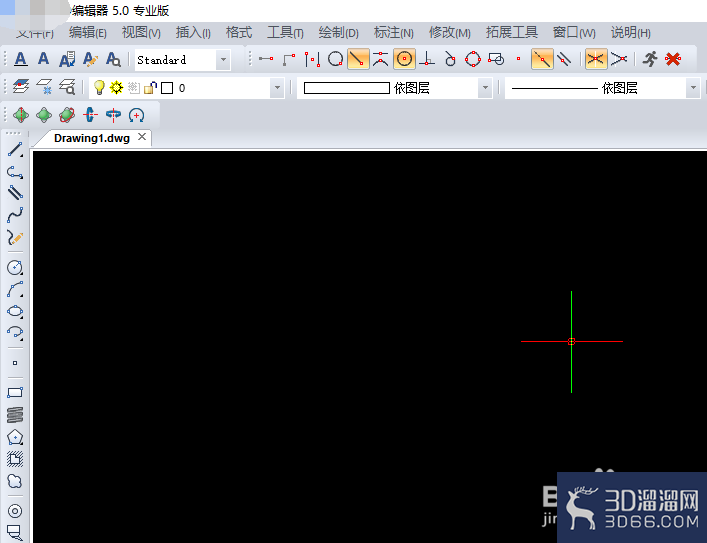
Task: Select the Line drawing tool
Action: pos(15,150)
